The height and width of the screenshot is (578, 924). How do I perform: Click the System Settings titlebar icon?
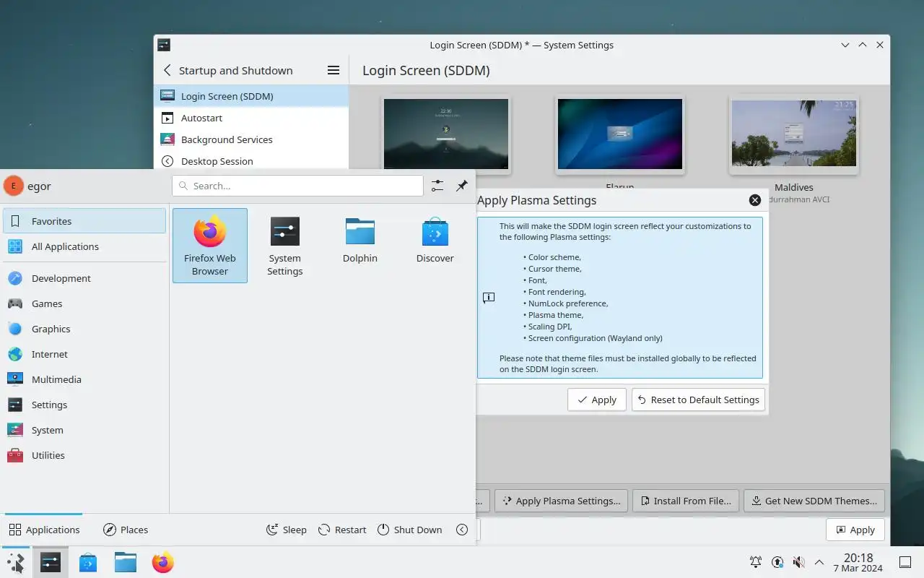[x=164, y=45]
